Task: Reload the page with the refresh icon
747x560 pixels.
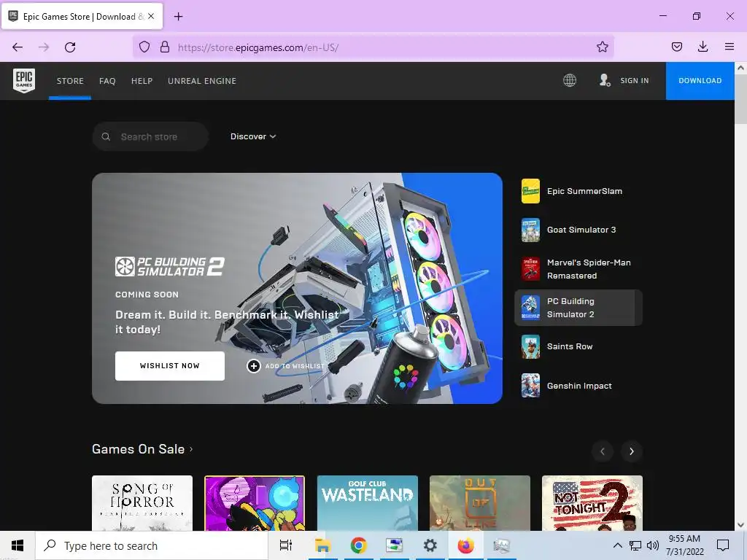Action: (70, 47)
